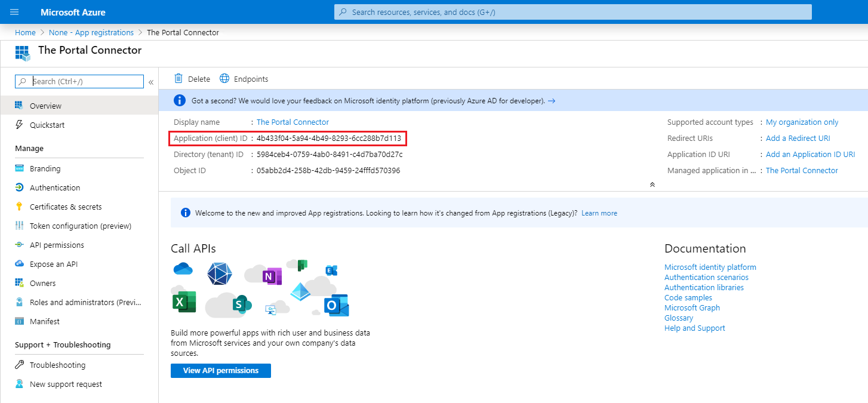Image resolution: width=868 pixels, height=403 pixels.
Task: Click Add a Redirect URI link
Action: (798, 138)
